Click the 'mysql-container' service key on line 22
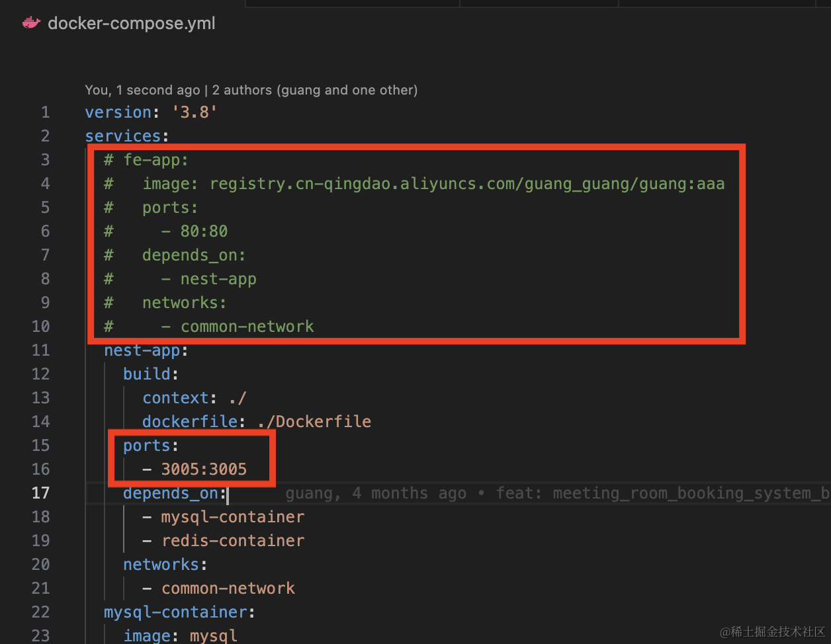This screenshot has height=644, width=831. coord(175,612)
